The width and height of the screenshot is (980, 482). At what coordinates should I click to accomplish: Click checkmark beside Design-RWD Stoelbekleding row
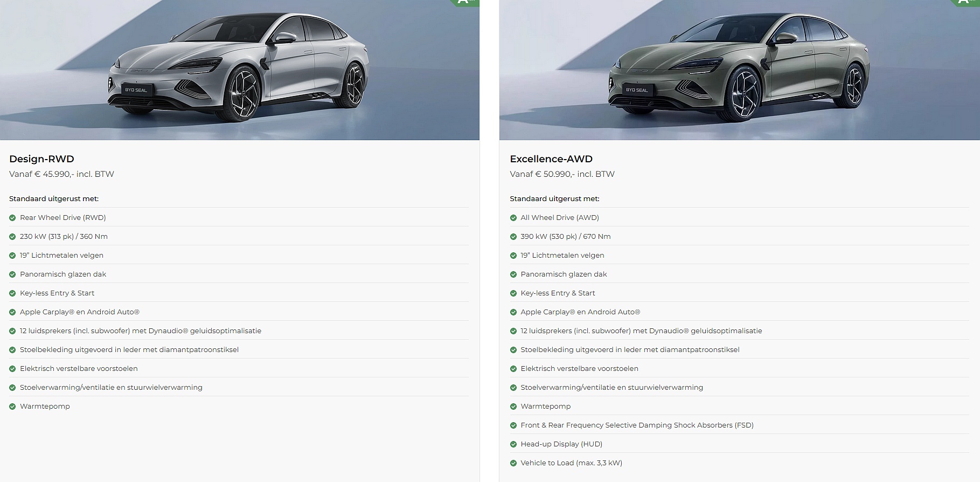click(12, 350)
